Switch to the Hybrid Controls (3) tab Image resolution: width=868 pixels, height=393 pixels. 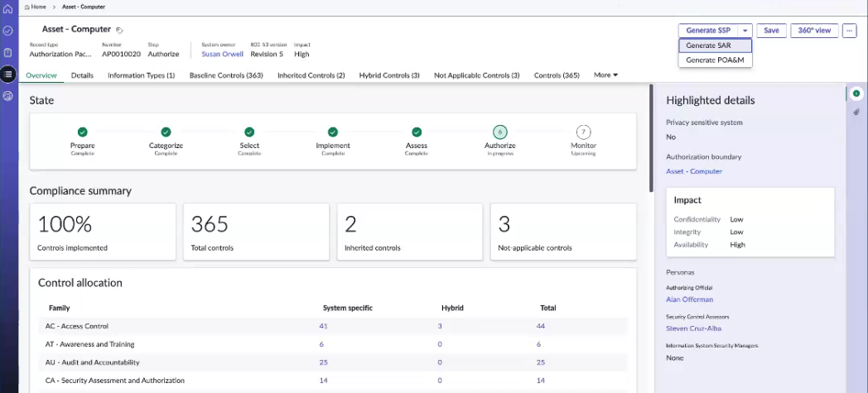[389, 75]
